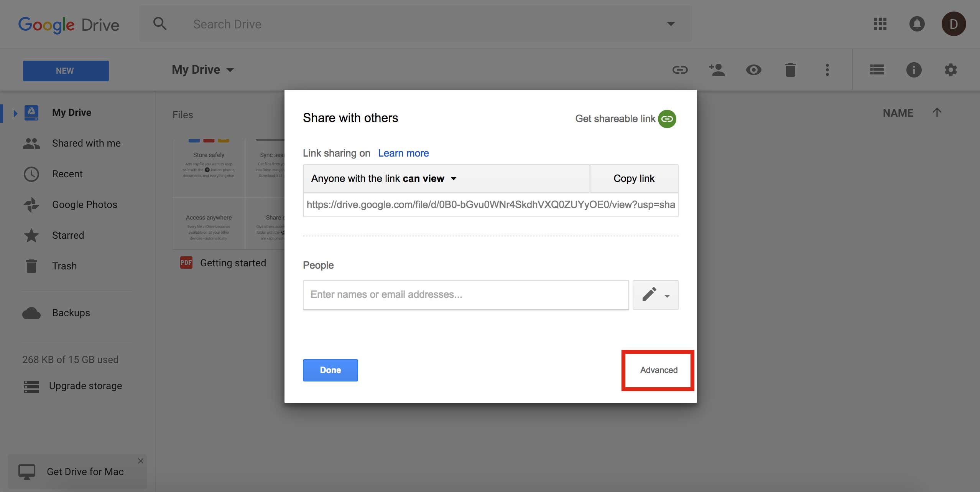Preview the file with the eye icon
Screen dimensions: 980x492
pos(753,70)
